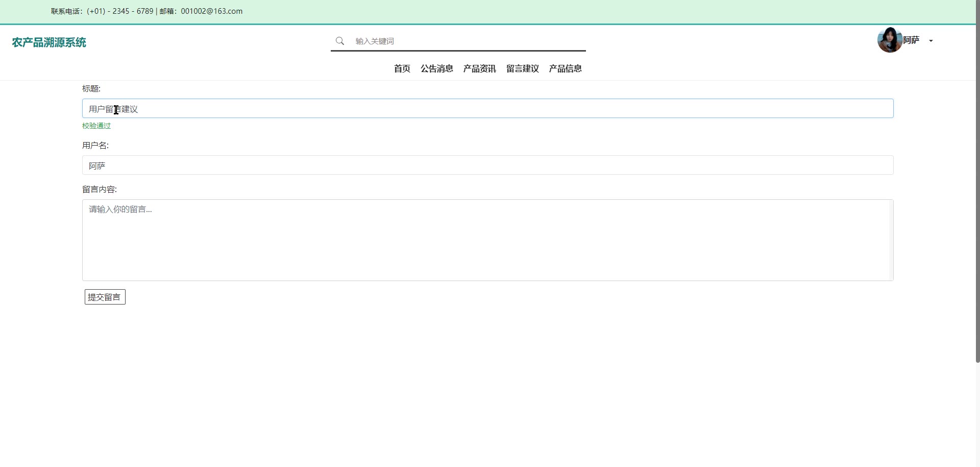
Task: Click the 用户名: label
Action: [x=95, y=145]
